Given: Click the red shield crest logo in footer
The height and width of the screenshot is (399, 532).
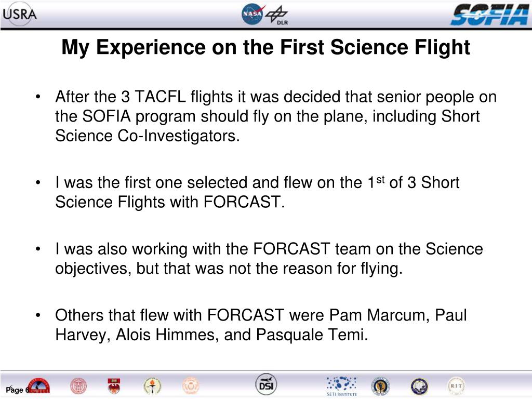Looking at the screenshot, I should (x=114, y=386).
